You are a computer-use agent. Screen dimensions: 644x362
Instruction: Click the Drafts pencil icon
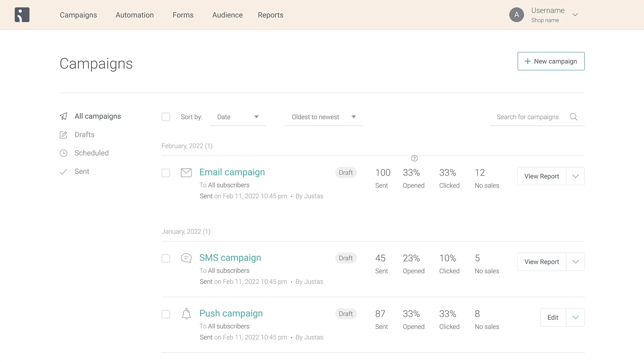coord(63,135)
